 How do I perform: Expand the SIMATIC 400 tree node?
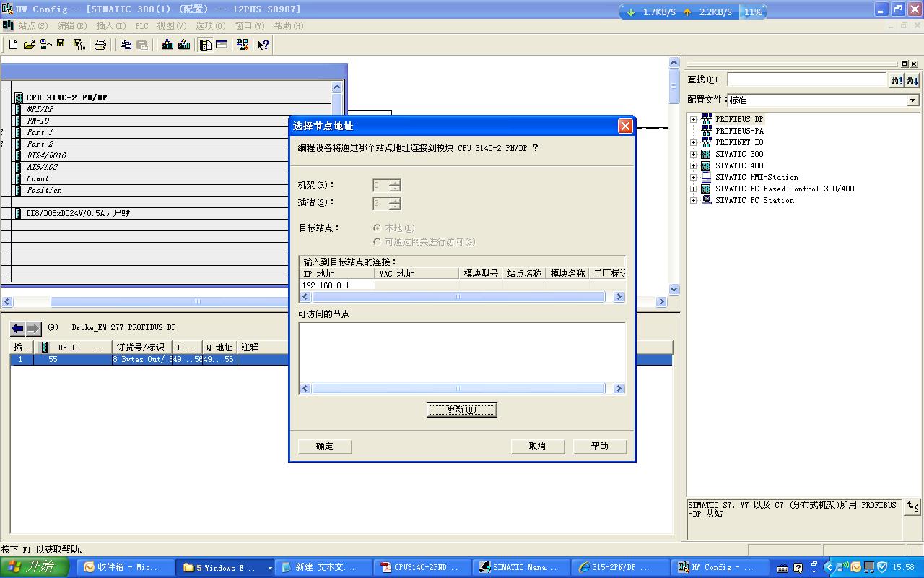tap(693, 166)
